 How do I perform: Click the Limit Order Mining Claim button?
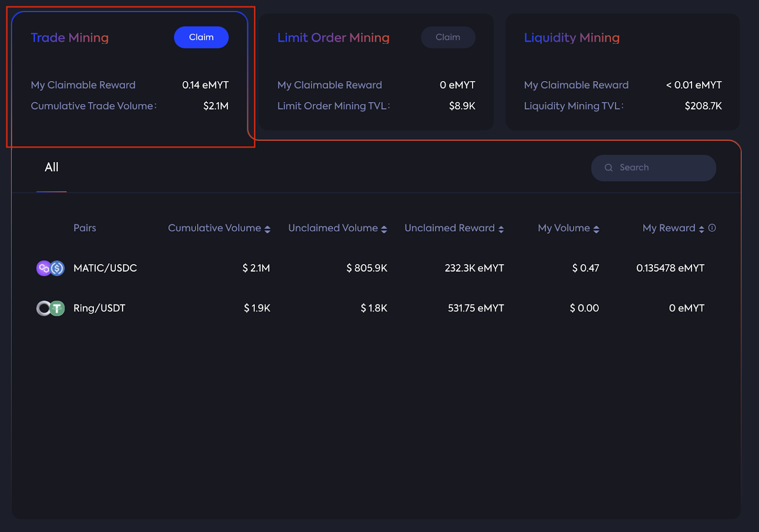coord(448,37)
